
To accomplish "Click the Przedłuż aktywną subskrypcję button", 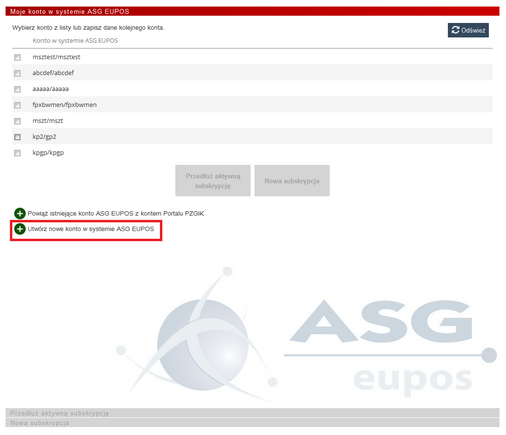I will [x=213, y=181].
